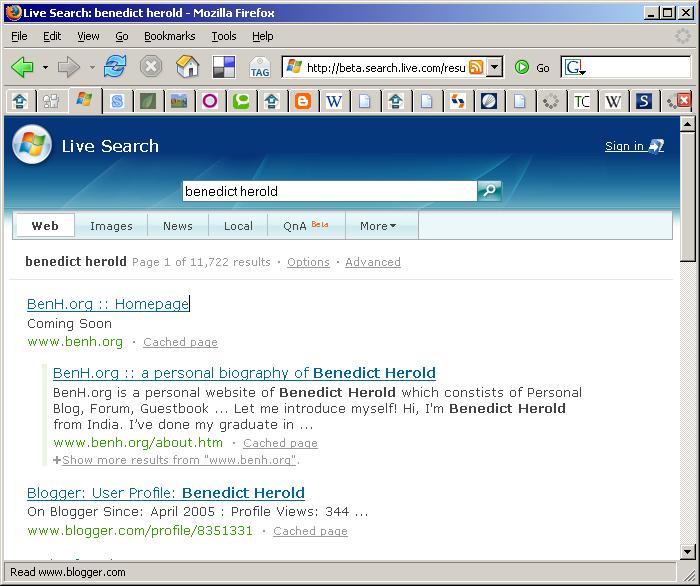Viewport: 700px width, 586px height.
Task: Click the TAG toolbar icon
Action: (x=259, y=67)
